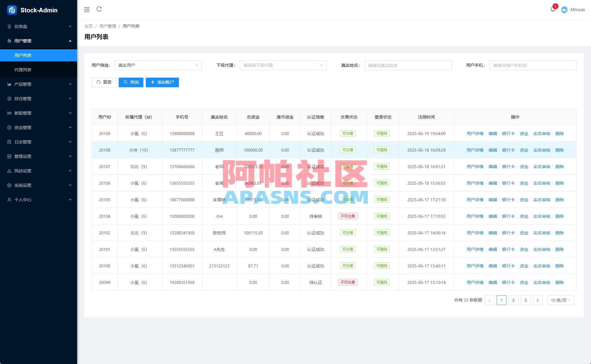The image size is (591, 364).
Task: Click the next page arrow
Action: (537, 300)
